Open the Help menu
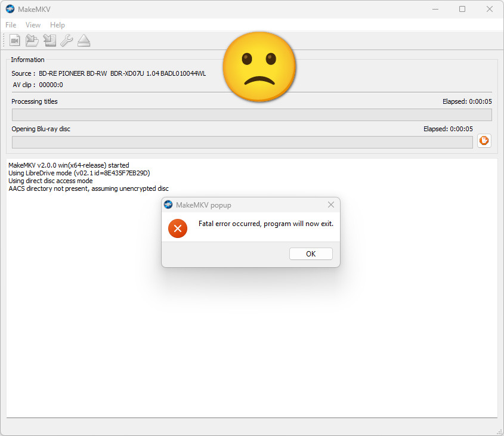The height and width of the screenshot is (436, 504). 57,25
